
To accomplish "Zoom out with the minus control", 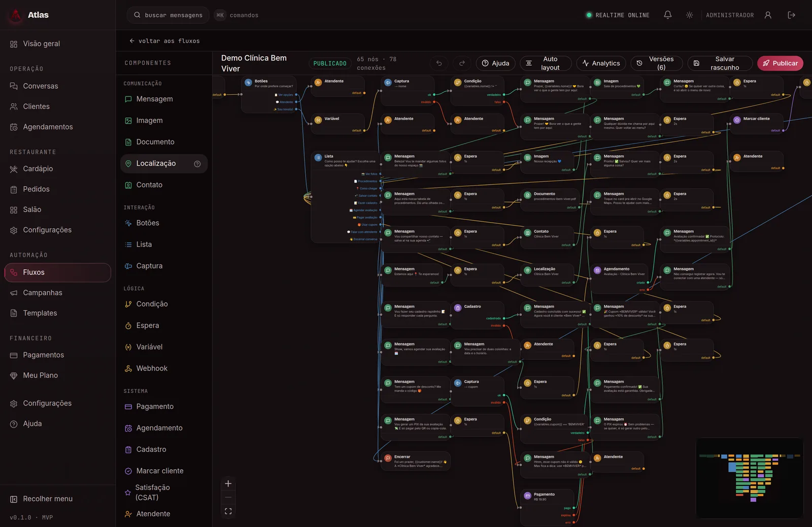I will (x=228, y=497).
